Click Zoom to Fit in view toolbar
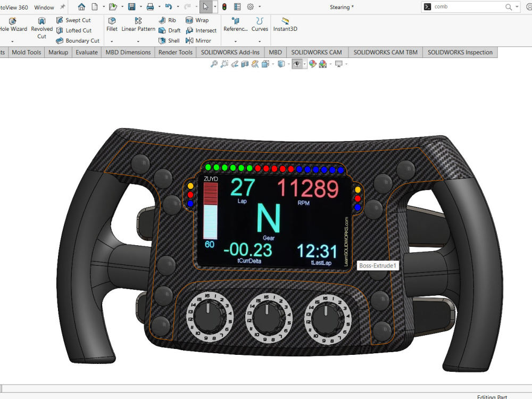The height and width of the screenshot is (399, 532). 214,64
